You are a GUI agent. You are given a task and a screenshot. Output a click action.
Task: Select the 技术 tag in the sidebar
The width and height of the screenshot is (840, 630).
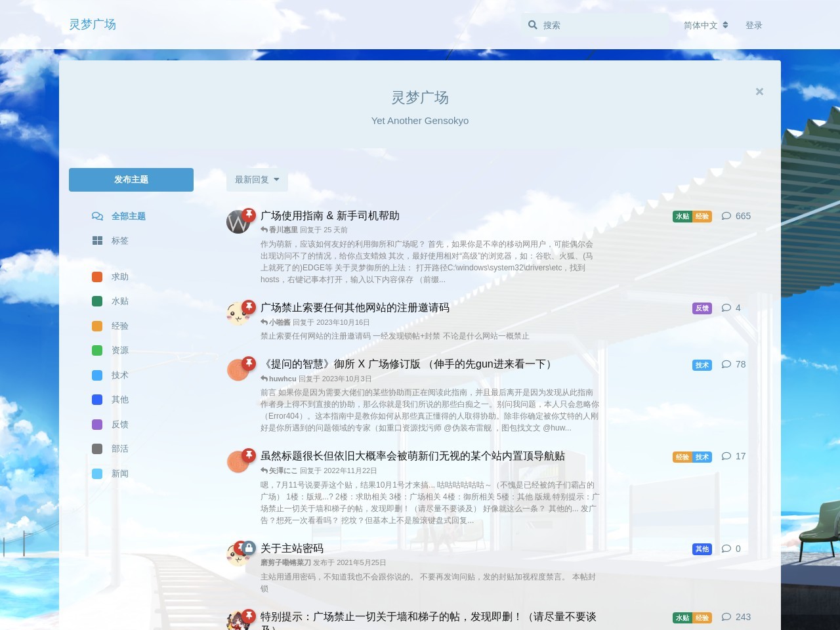click(119, 375)
